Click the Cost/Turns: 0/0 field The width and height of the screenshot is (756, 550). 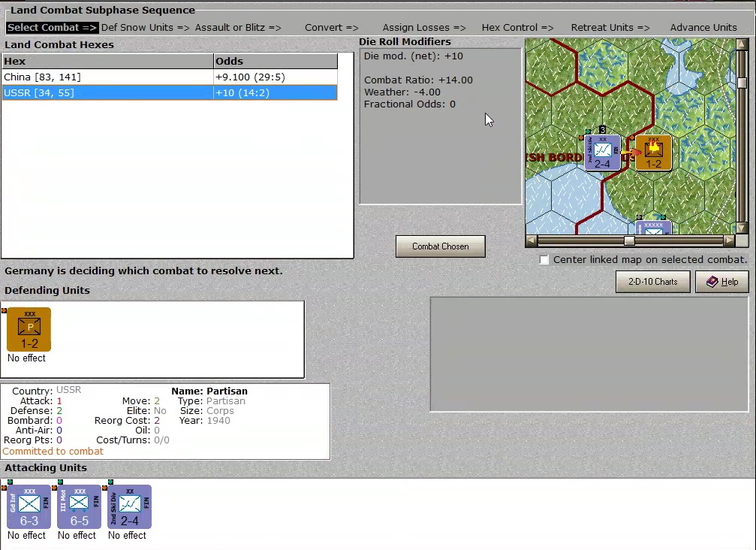click(x=133, y=440)
